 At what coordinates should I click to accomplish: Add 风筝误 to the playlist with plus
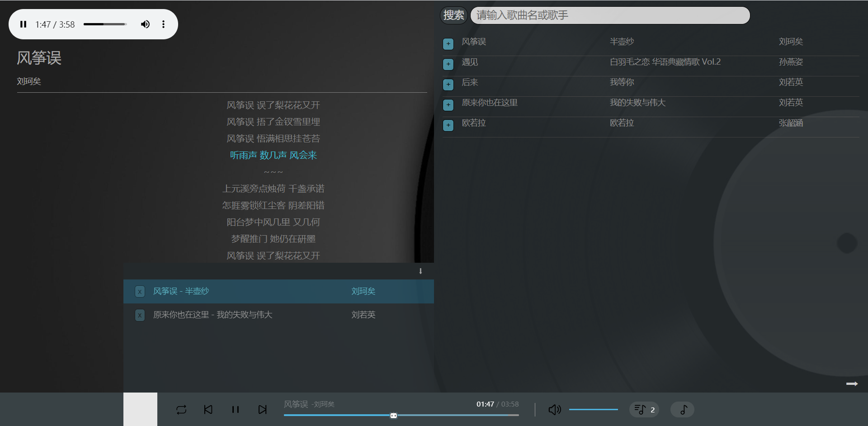coord(448,44)
